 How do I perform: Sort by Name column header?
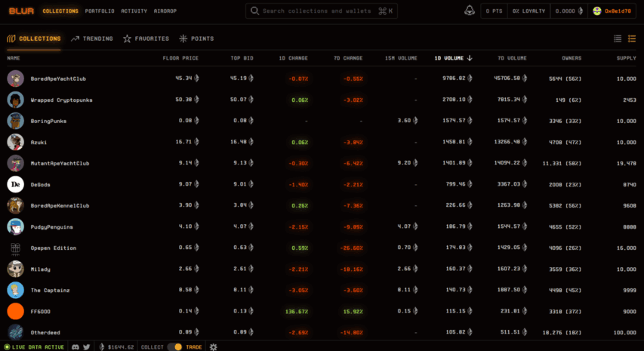pos(14,58)
